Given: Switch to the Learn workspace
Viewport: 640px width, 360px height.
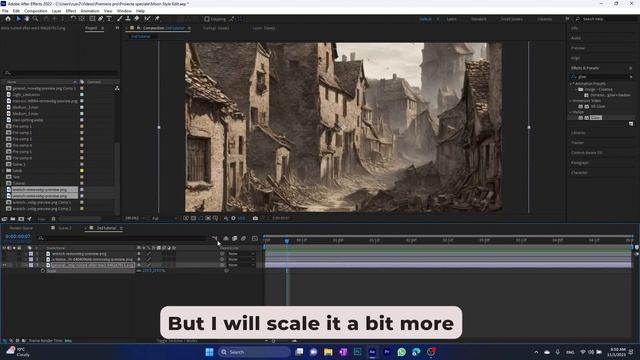Looking at the screenshot, I should [451, 19].
